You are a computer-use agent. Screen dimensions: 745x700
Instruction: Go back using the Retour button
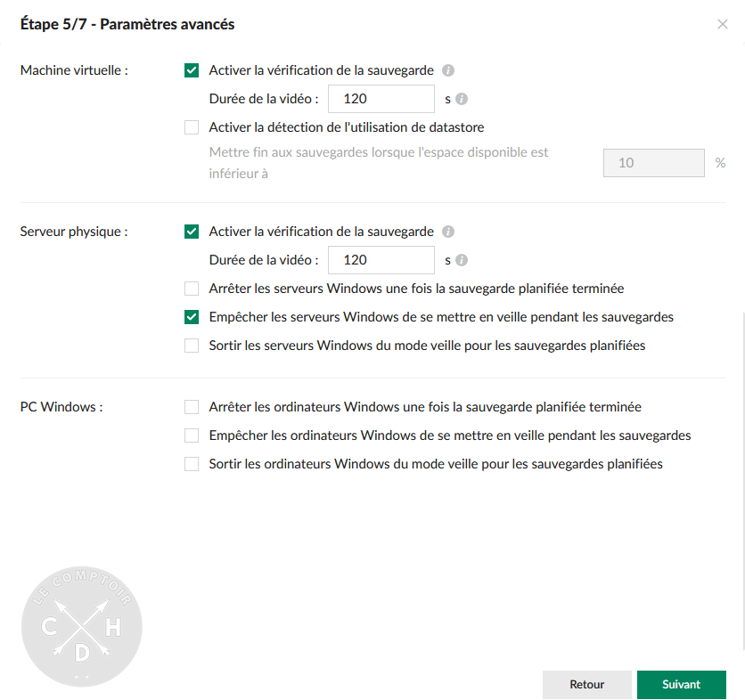click(586, 684)
